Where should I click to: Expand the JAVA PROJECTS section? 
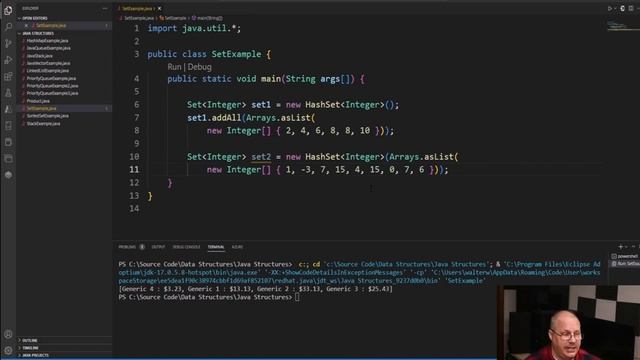tap(35, 356)
